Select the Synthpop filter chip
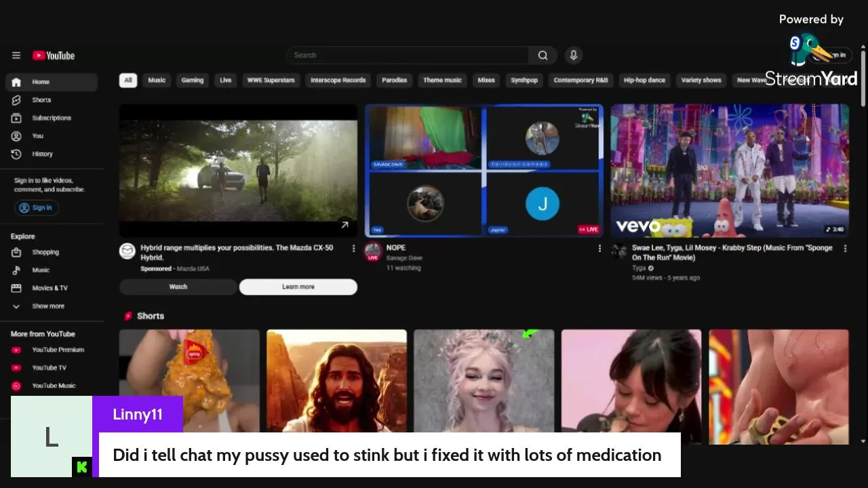Viewport: 868px width, 488px height. pos(524,80)
